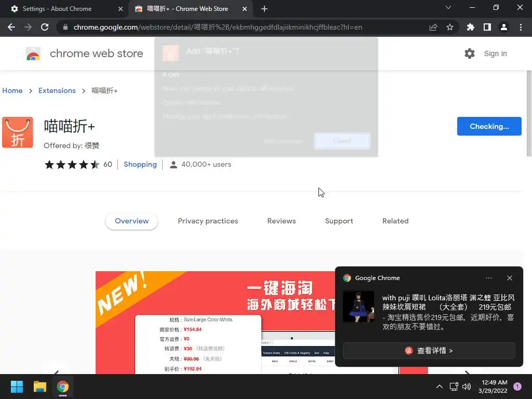Viewport: 532px width, 399px height.
Task: Click Cancel in the add extension dialog
Action: click(x=342, y=141)
